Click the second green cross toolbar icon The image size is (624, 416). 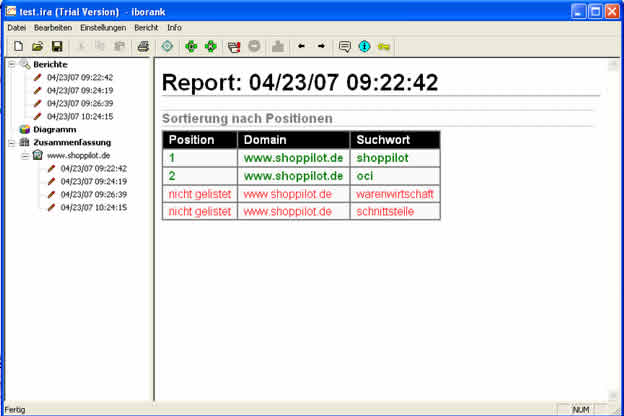click(211, 47)
